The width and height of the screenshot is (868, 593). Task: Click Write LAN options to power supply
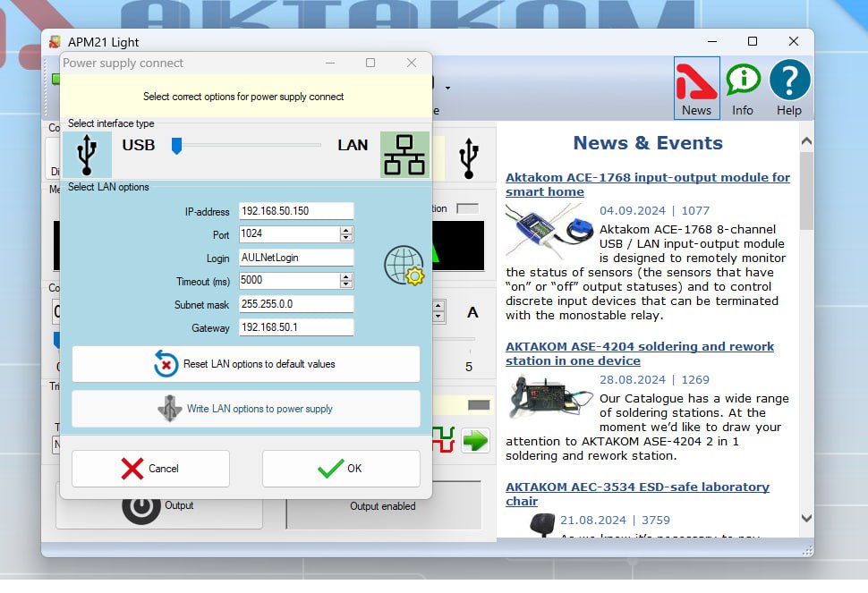(246, 409)
